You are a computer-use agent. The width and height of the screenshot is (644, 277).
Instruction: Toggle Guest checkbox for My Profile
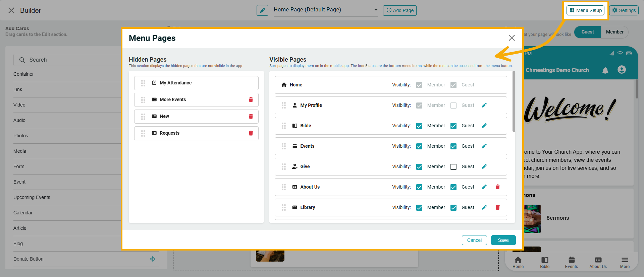coord(453,106)
